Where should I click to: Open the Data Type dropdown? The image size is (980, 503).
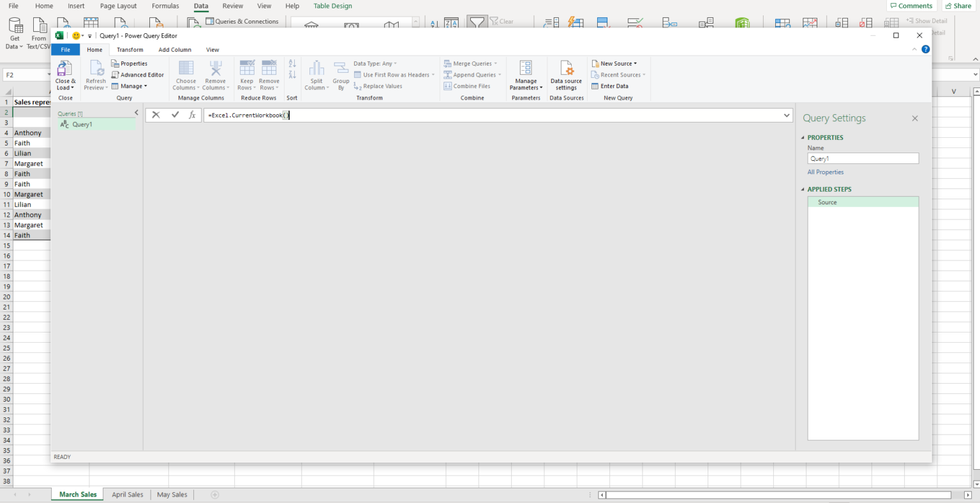click(x=375, y=63)
